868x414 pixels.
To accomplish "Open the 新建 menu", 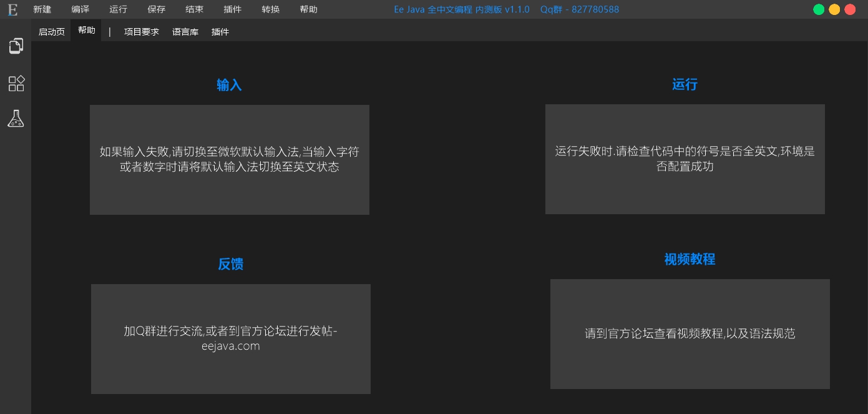I will click(42, 9).
